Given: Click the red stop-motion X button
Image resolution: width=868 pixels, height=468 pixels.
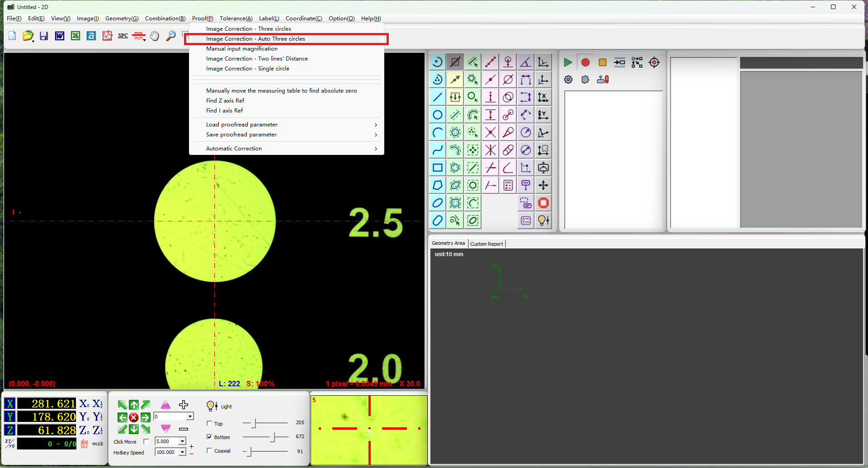Looking at the screenshot, I should coord(133,417).
